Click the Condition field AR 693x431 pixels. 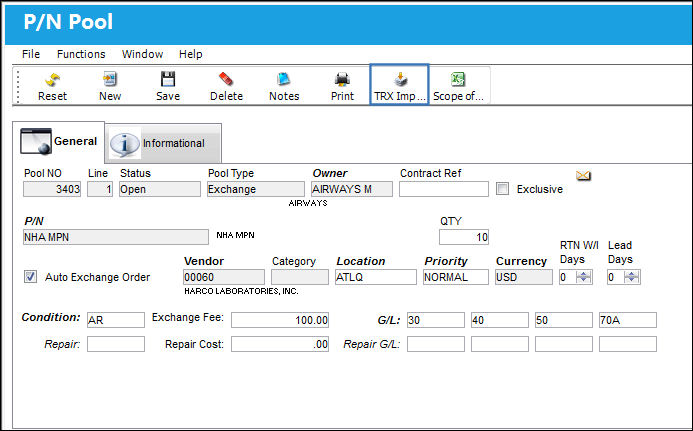[x=116, y=320]
